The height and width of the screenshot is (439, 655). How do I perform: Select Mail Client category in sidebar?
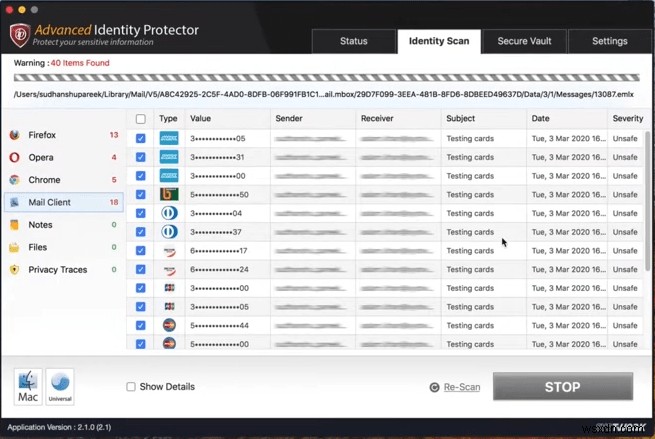(x=64, y=203)
